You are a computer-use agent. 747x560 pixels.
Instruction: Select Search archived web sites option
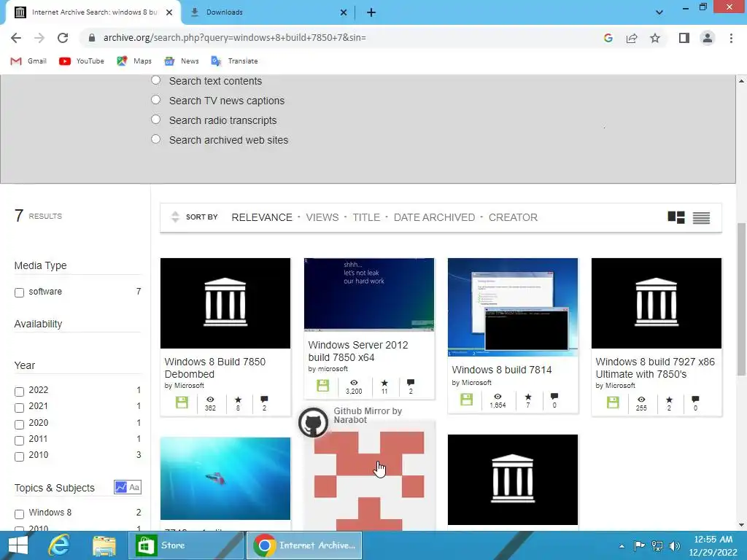[156, 139]
